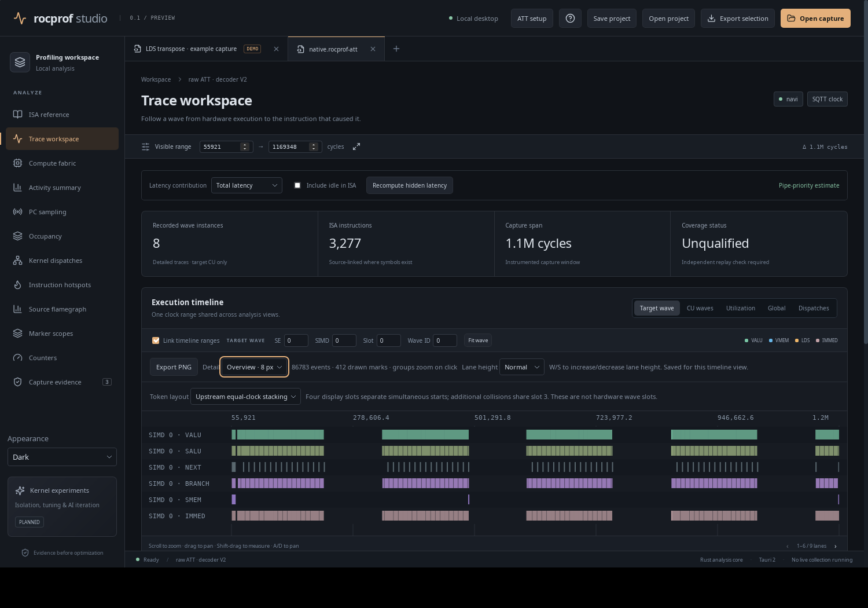868x608 pixels.
Task: Toggle VMEM legend filter
Action: (779, 340)
